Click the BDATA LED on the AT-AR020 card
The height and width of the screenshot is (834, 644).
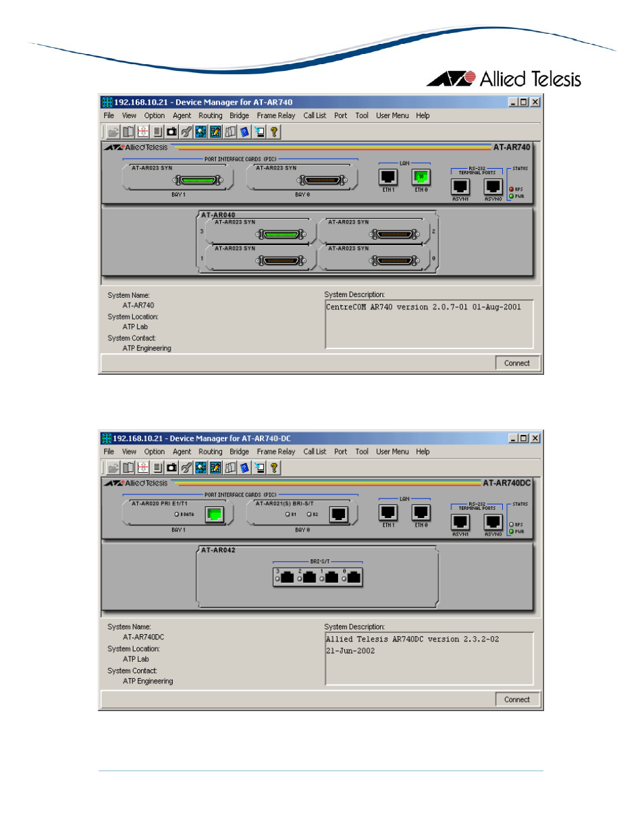click(177, 515)
